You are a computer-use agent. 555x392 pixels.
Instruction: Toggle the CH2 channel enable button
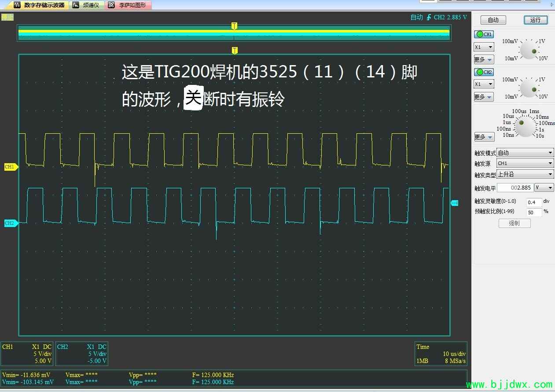coord(484,72)
